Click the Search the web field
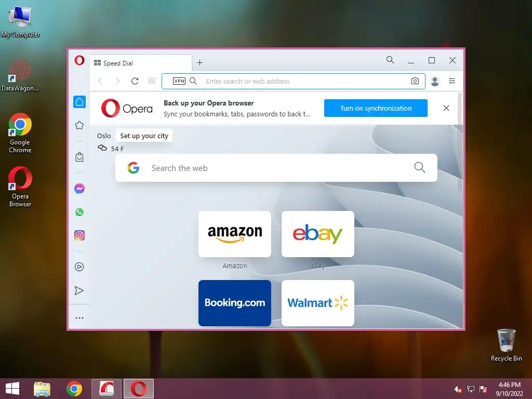The height and width of the screenshot is (399, 532). [x=276, y=168]
